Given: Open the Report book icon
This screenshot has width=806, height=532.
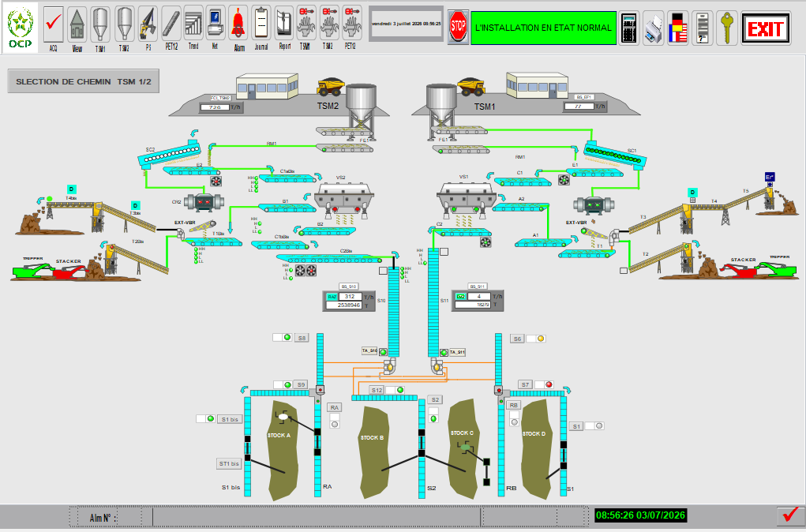Looking at the screenshot, I should pos(284,23).
